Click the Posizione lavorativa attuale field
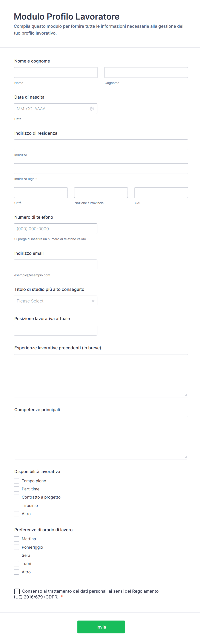200x644 pixels. point(55,330)
